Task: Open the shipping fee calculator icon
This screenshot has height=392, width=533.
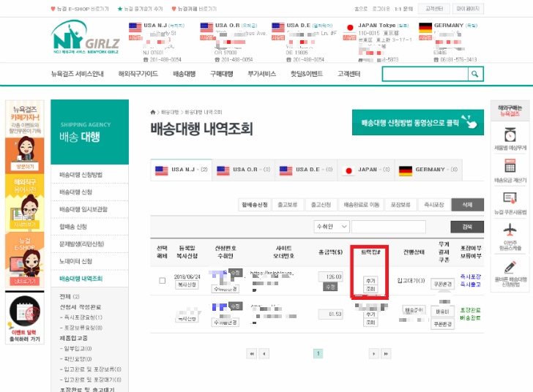Action: pyautogui.click(x=510, y=167)
